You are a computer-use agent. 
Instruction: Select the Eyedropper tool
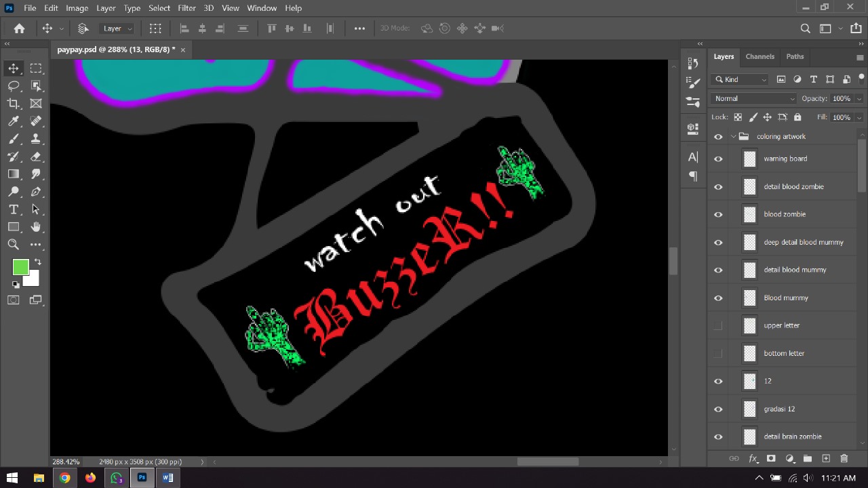[14, 121]
